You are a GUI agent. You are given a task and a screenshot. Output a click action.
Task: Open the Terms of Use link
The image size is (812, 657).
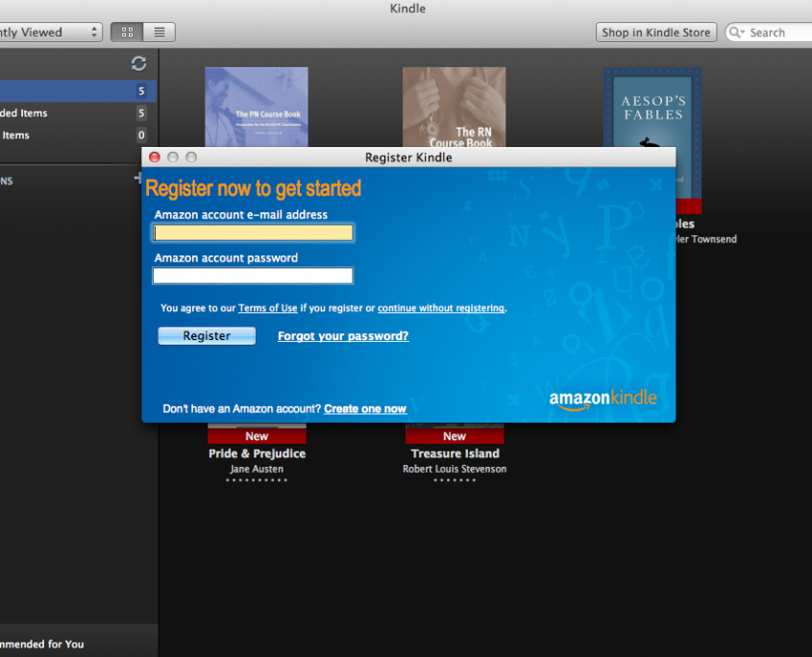pos(267,308)
